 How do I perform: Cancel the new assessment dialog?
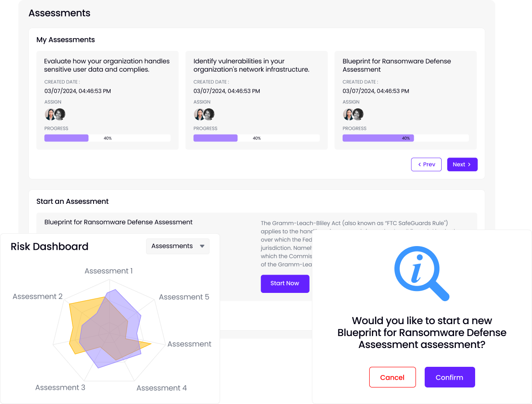[x=392, y=377]
